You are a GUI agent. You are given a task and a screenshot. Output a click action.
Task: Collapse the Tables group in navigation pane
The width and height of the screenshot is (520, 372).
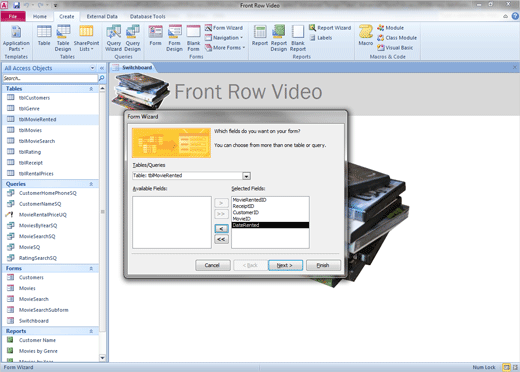[x=91, y=89]
